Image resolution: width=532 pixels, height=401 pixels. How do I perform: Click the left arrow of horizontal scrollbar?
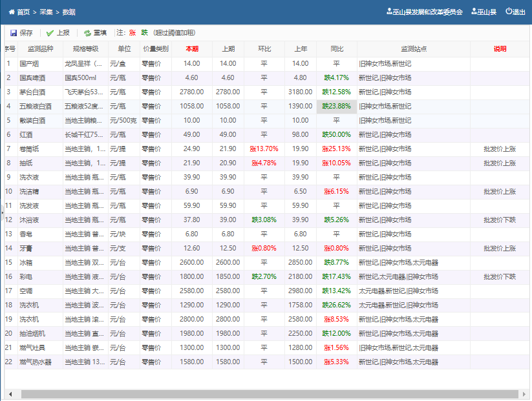10,394
